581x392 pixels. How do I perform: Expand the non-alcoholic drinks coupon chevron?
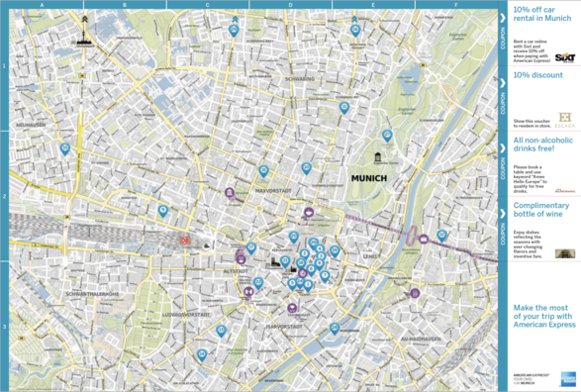point(503,148)
